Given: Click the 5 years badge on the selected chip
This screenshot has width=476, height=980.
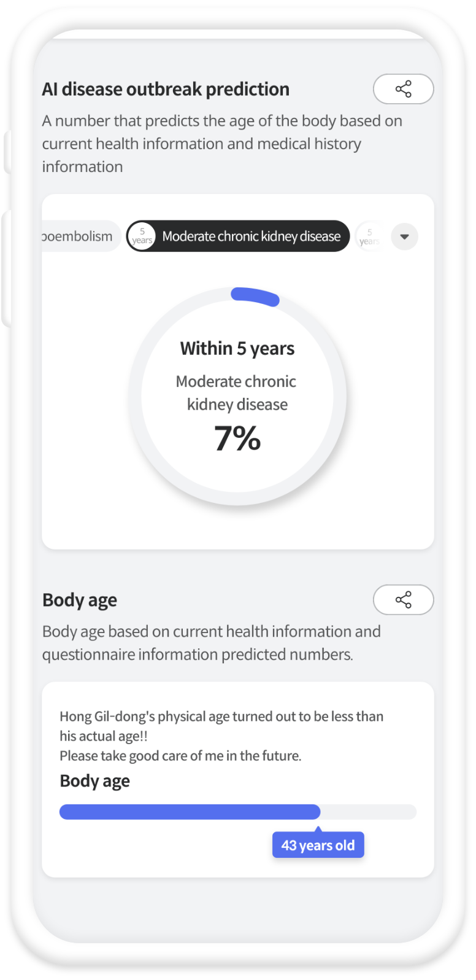Looking at the screenshot, I should (x=142, y=236).
